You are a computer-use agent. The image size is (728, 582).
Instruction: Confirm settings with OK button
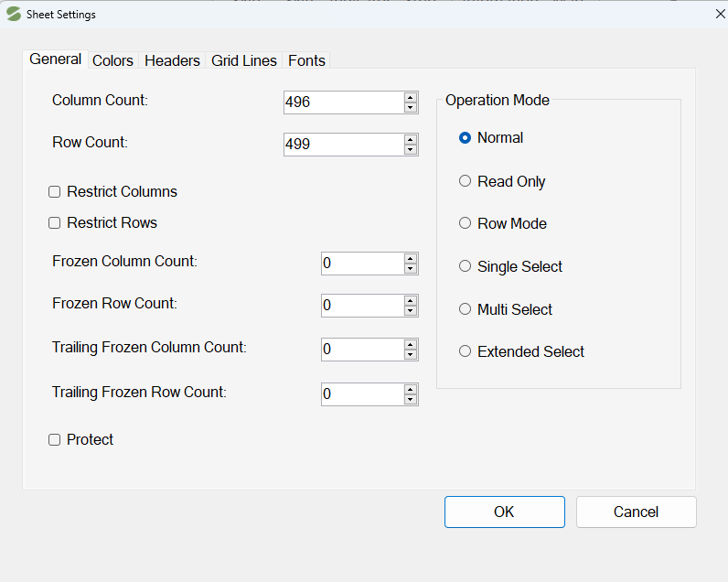[505, 512]
